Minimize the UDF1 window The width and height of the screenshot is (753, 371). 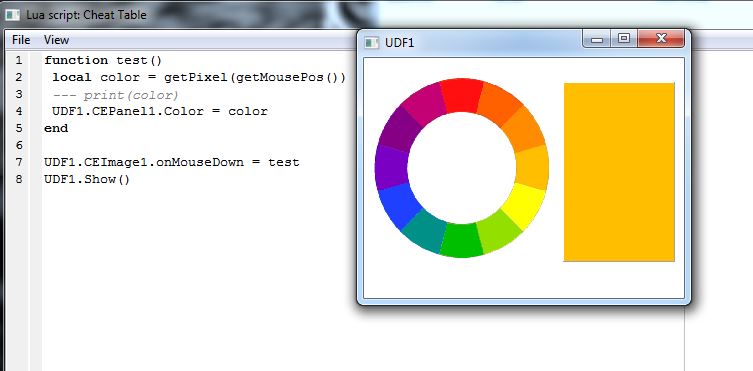click(x=597, y=39)
